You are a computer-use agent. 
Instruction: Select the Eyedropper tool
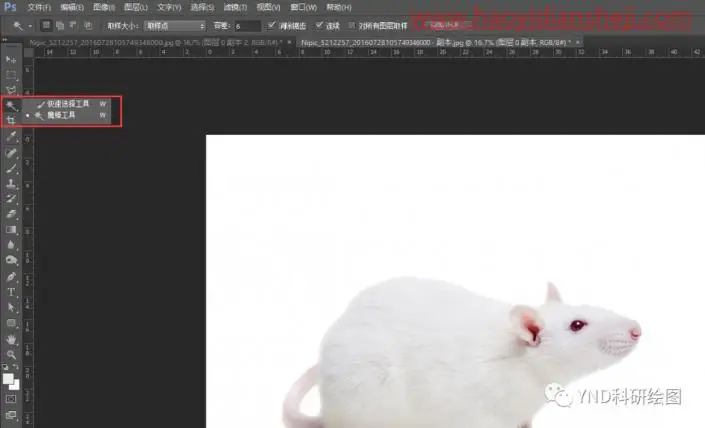(11, 136)
